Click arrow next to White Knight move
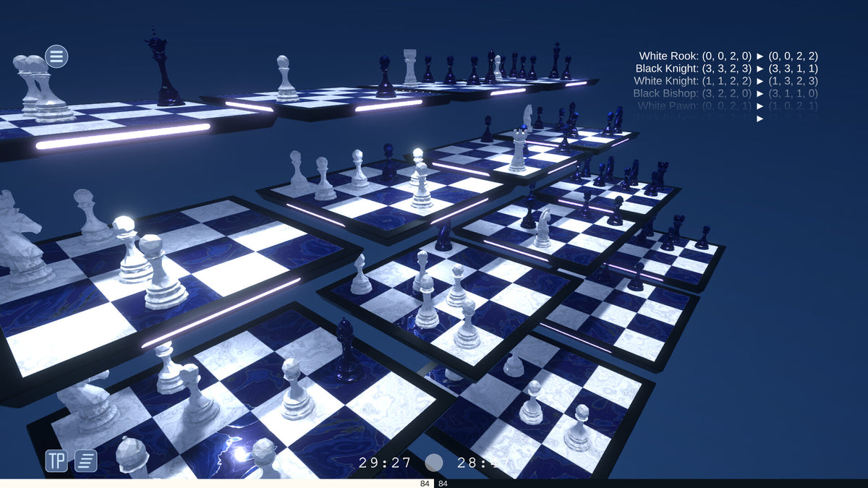Screen dimensions: 868x488 760,81
